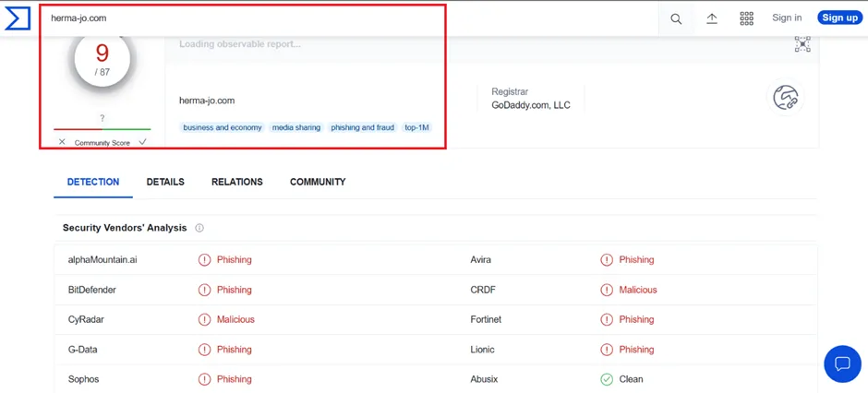
Task: Click the Security Vendors' Analysis heading
Action: coord(125,228)
